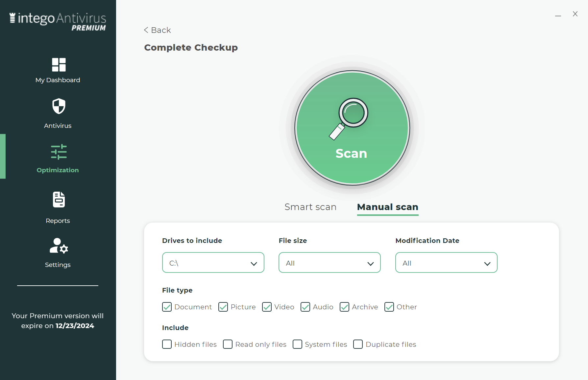Click the Include section label
The height and width of the screenshot is (380, 588).
point(175,328)
